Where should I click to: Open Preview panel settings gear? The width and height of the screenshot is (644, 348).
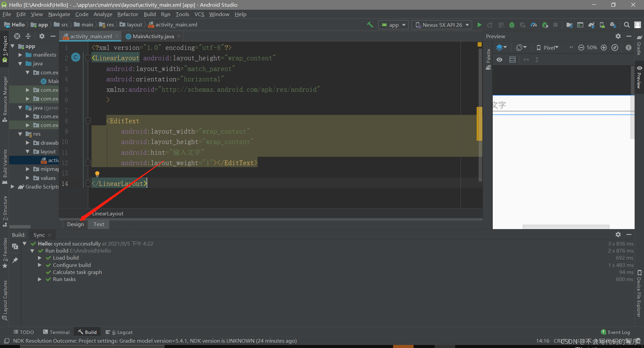click(x=618, y=36)
